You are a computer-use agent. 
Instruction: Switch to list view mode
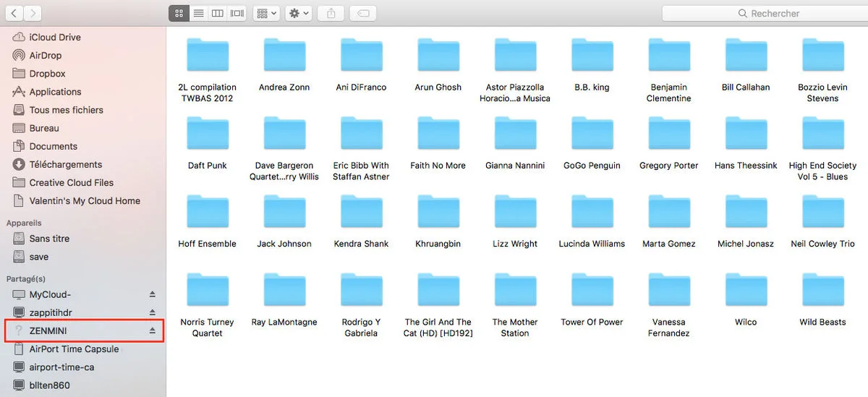coord(198,13)
